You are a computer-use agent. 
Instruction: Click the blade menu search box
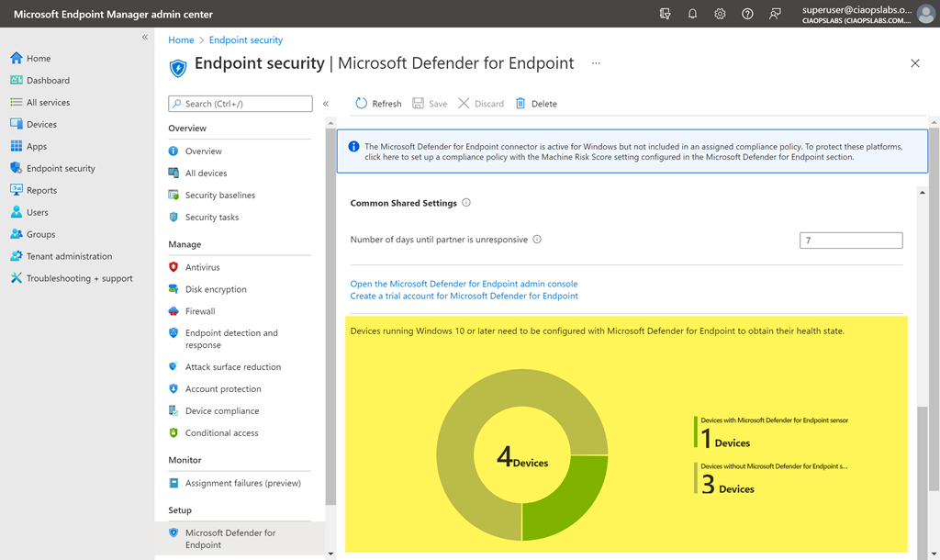pyautogui.click(x=241, y=104)
